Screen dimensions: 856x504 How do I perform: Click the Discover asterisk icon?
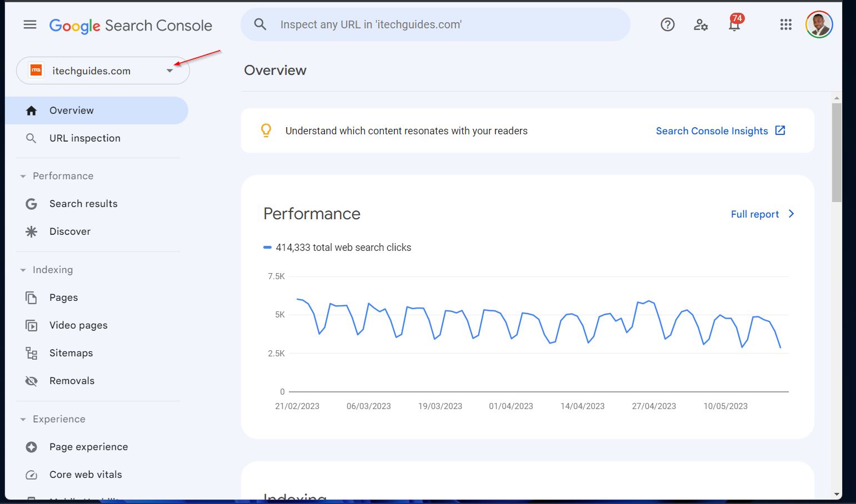[x=32, y=231]
